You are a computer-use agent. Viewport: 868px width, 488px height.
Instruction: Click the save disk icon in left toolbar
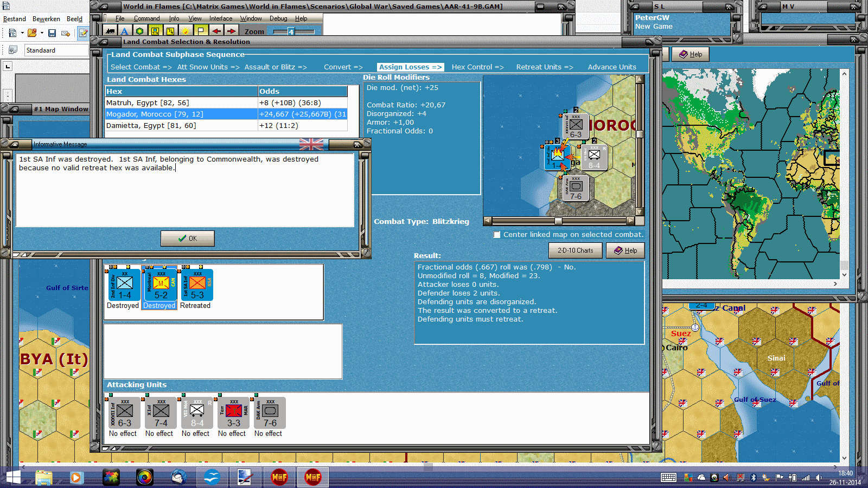(x=52, y=33)
